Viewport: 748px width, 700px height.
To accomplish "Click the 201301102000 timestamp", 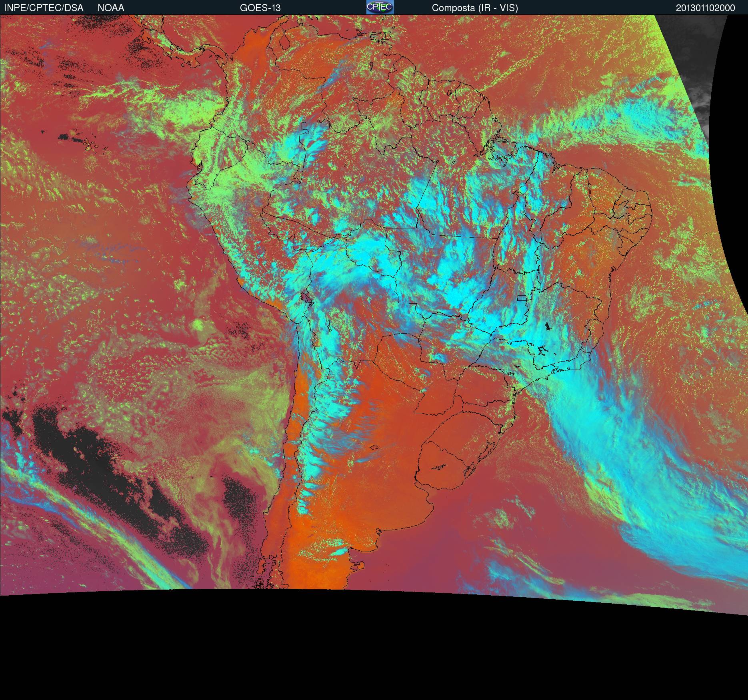I will 706,8.
